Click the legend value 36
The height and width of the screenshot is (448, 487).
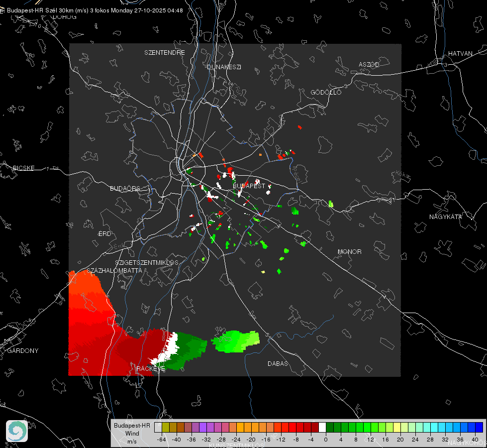(x=460, y=440)
